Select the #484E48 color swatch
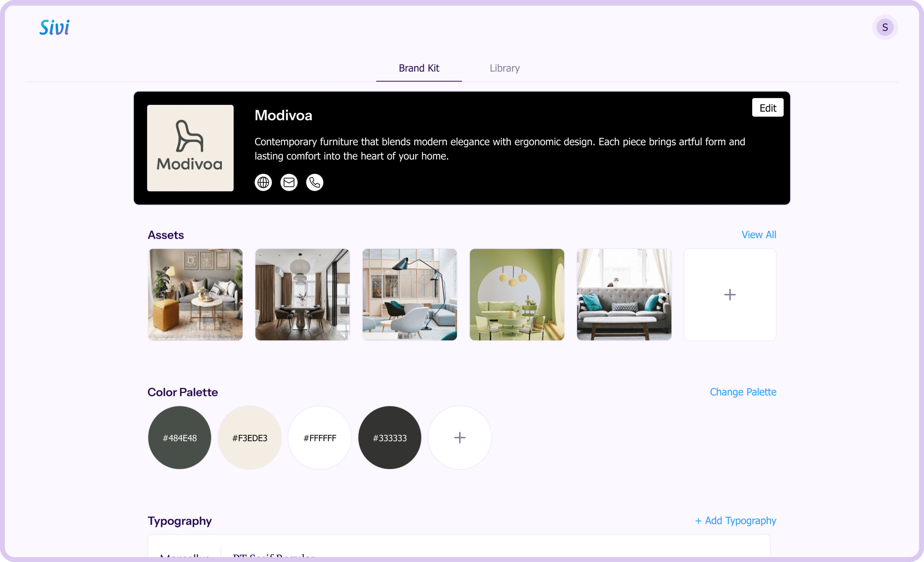The width and height of the screenshot is (924, 562). pyautogui.click(x=179, y=438)
